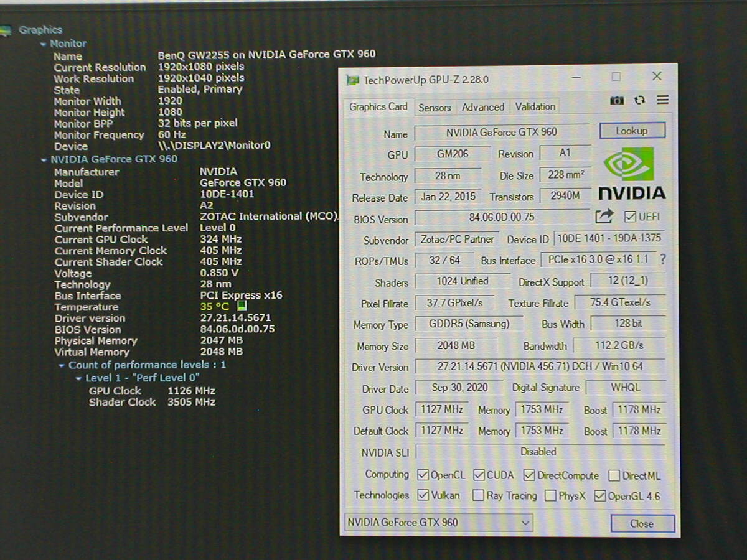This screenshot has height=560, width=747.
Task: Toggle the DirectML checkbox
Action: (614, 476)
